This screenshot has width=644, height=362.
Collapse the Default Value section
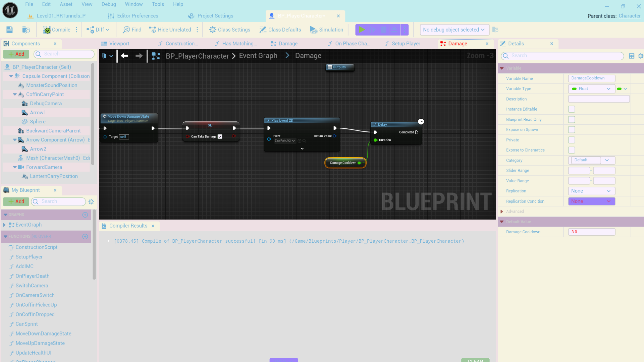pyautogui.click(x=502, y=222)
